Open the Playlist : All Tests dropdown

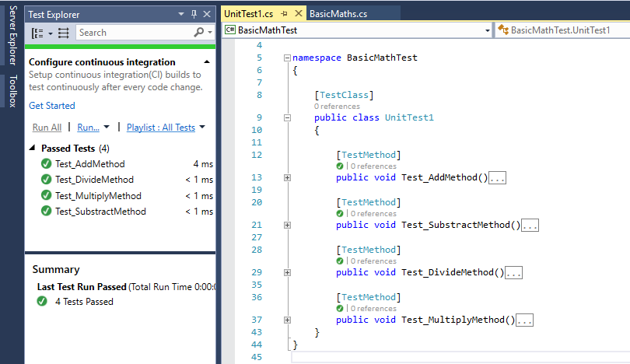202,128
